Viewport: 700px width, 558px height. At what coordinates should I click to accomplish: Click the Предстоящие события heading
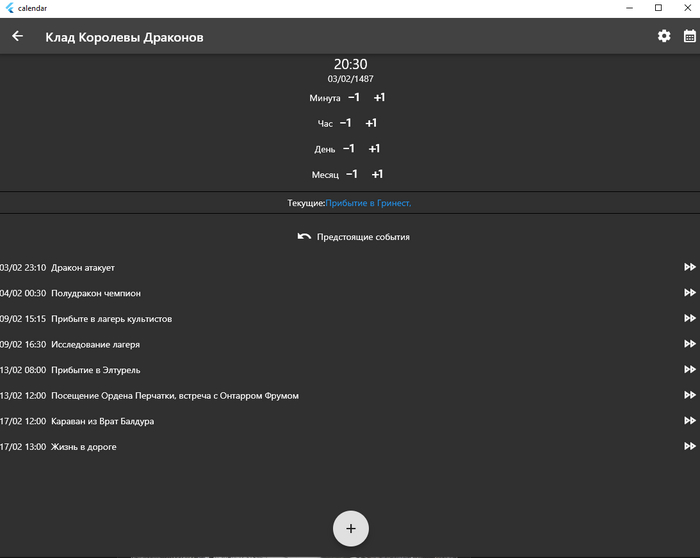[363, 237]
